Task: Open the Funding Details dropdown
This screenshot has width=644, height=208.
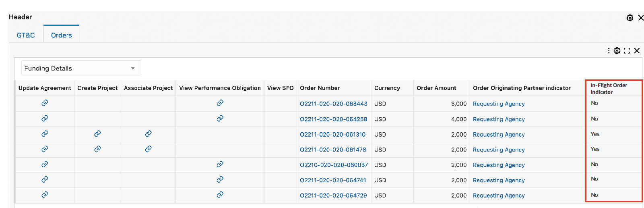Action: click(81, 68)
